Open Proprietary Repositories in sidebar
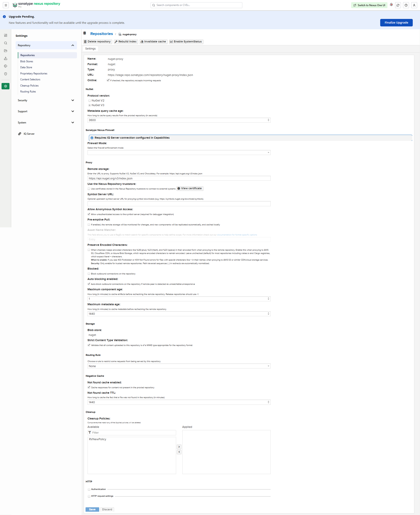Screen dimensions: 420x515 point(34,74)
